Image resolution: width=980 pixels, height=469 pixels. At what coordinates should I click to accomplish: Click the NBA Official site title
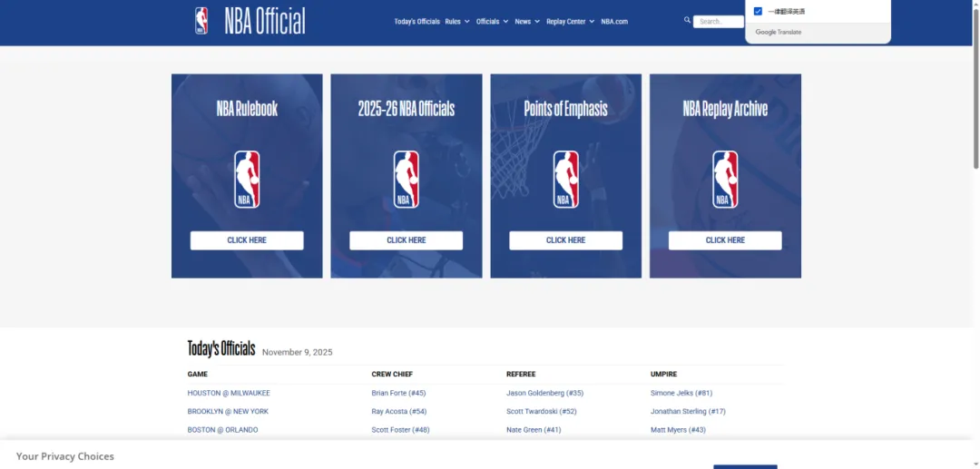click(265, 21)
